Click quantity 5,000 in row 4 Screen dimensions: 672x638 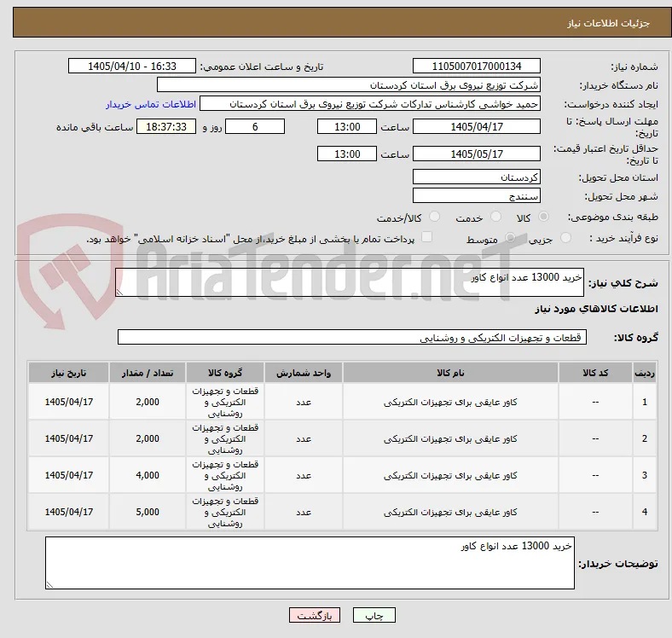148,512
